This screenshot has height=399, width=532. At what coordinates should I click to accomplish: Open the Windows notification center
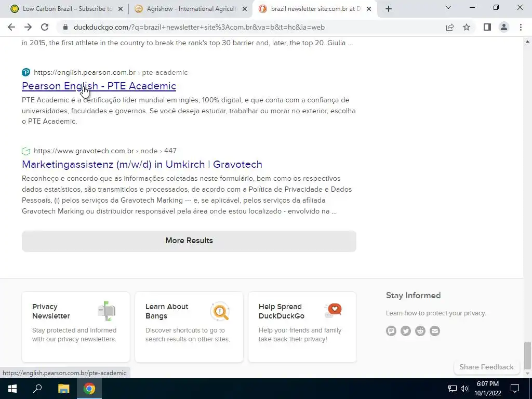click(x=515, y=389)
